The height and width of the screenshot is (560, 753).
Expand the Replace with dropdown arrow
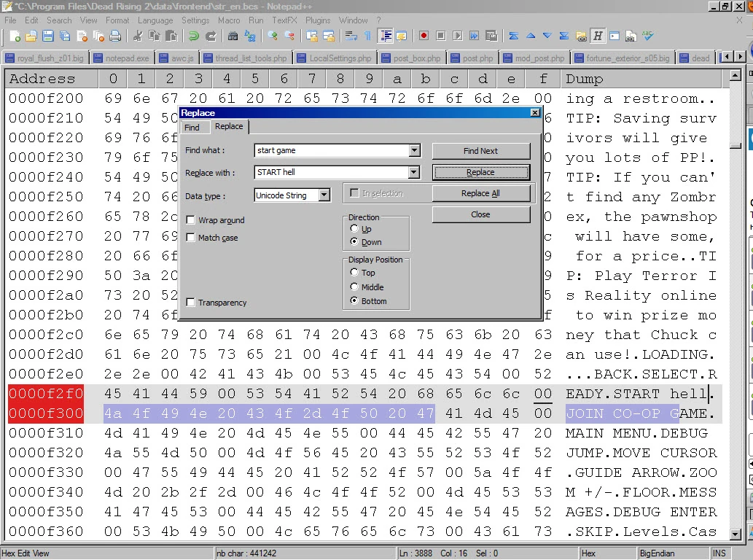[x=413, y=172]
